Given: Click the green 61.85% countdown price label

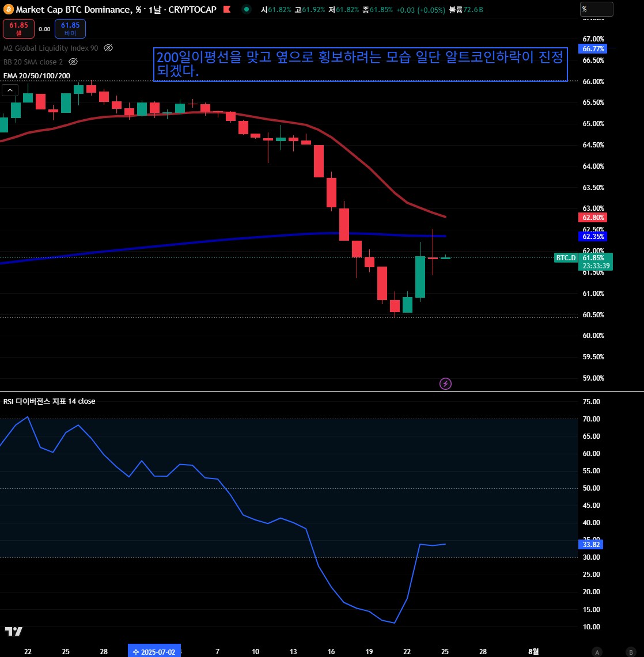Looking at the screenshot, I should 596,261.
